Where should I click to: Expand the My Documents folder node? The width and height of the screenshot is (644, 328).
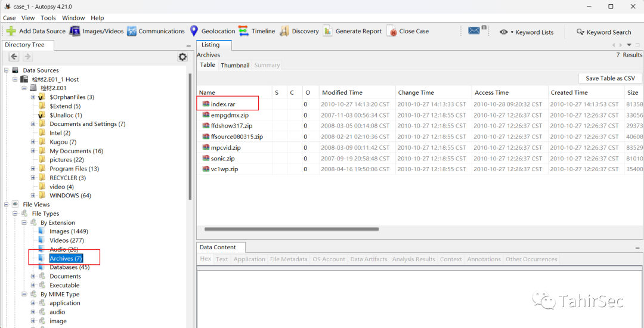pyautogui.click(x=33, y=151)
